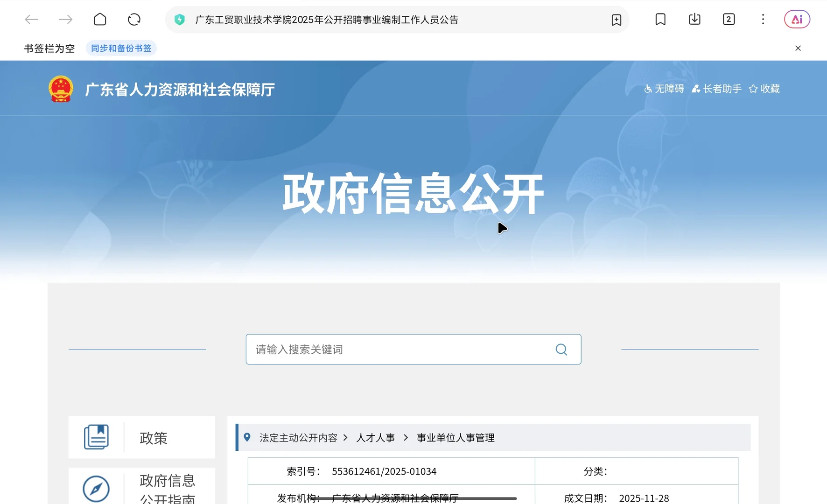Open the browser home page

click(x=100, y=19)
